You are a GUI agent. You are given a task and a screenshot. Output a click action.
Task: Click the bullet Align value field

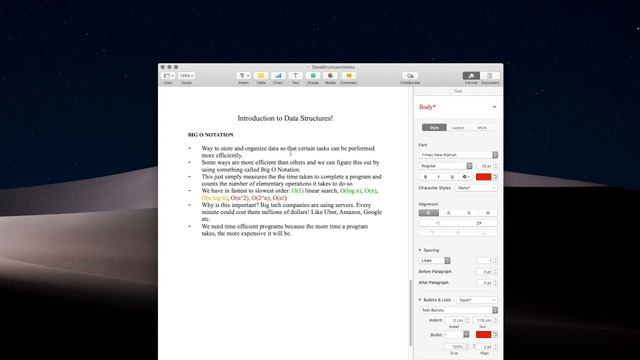coord(484,347)
